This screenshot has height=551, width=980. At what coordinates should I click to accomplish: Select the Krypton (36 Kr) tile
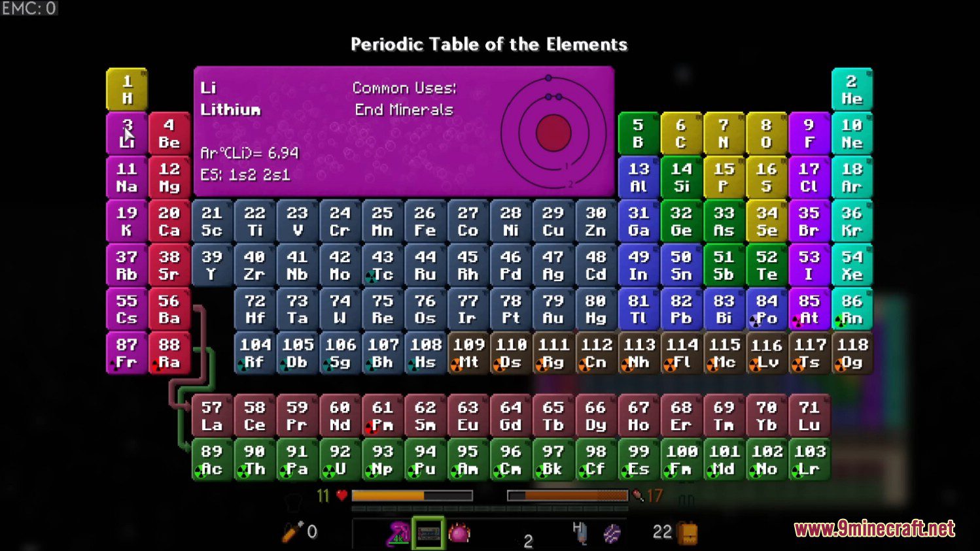coord(852,221)
